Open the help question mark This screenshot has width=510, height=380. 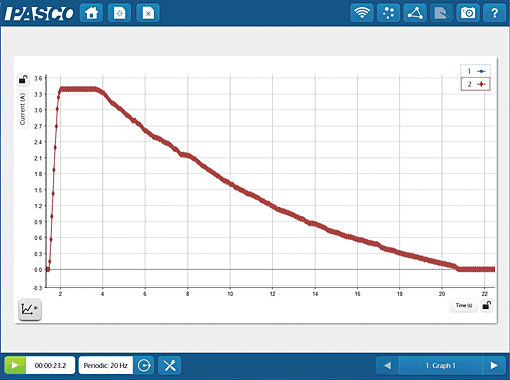pos(494,13)
